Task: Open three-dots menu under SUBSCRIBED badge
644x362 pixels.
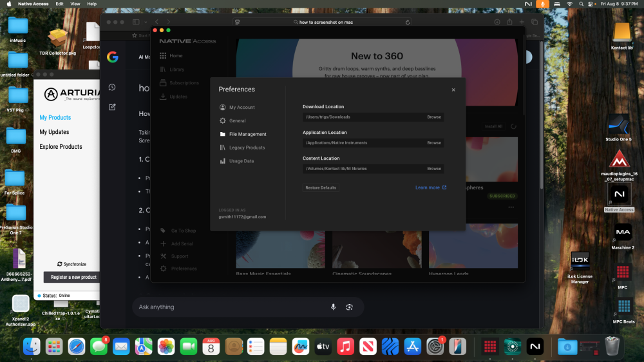Action: pyautogui.click(x=511, y=207)
